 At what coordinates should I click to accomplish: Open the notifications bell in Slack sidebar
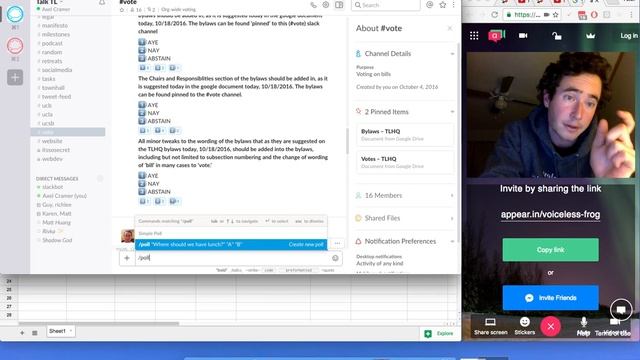102,2
